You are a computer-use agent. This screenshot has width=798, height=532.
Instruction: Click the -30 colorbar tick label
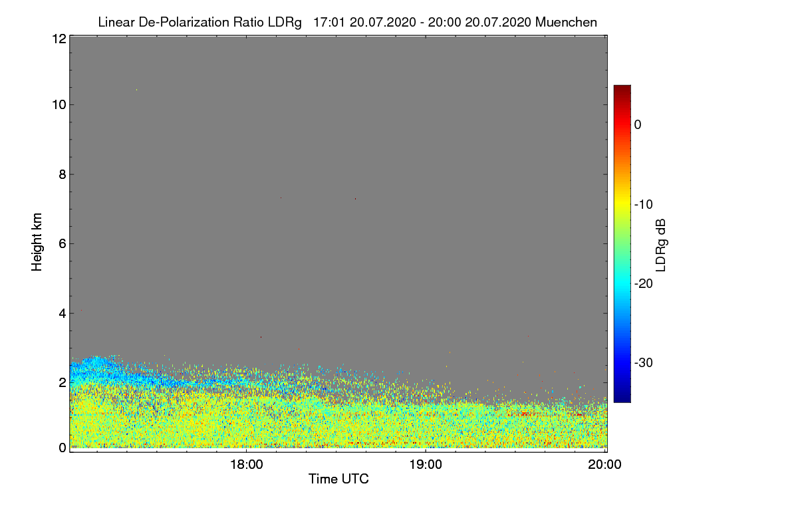pos(644,363)
